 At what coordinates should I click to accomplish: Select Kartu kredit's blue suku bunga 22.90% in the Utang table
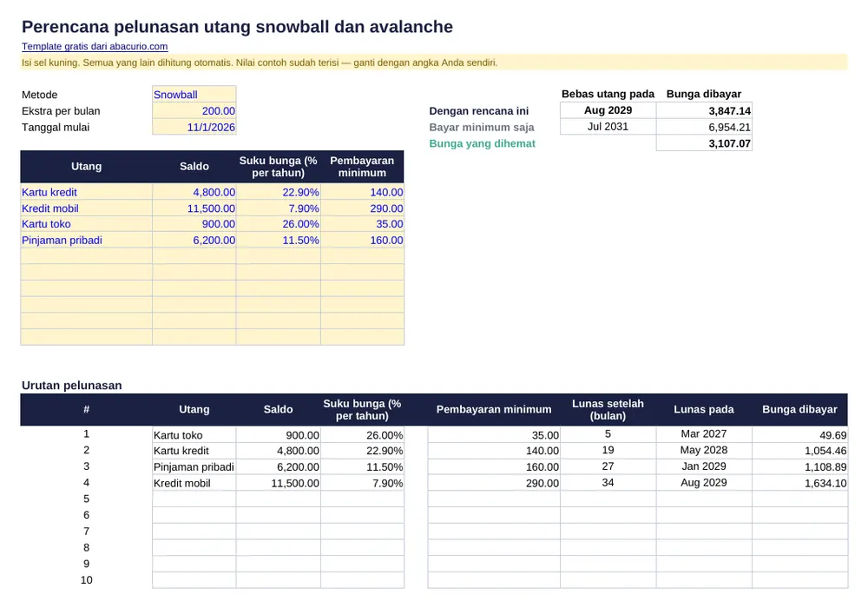coord(279,192)
